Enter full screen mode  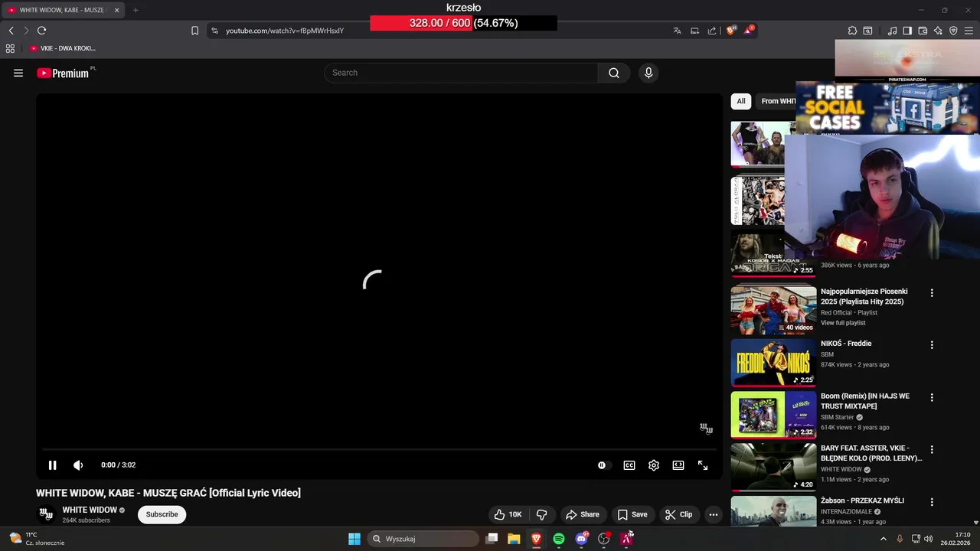click(703, 465)
